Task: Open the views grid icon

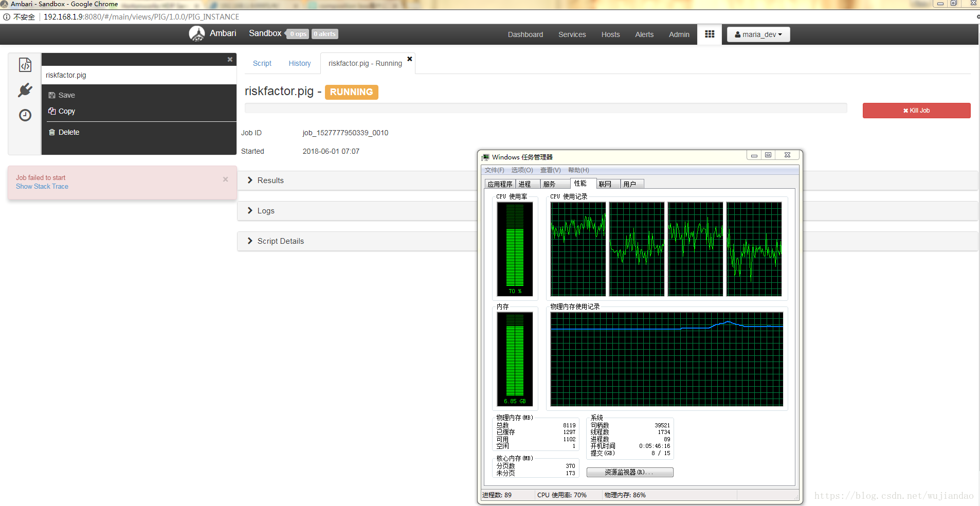Action: coord(710,34)
